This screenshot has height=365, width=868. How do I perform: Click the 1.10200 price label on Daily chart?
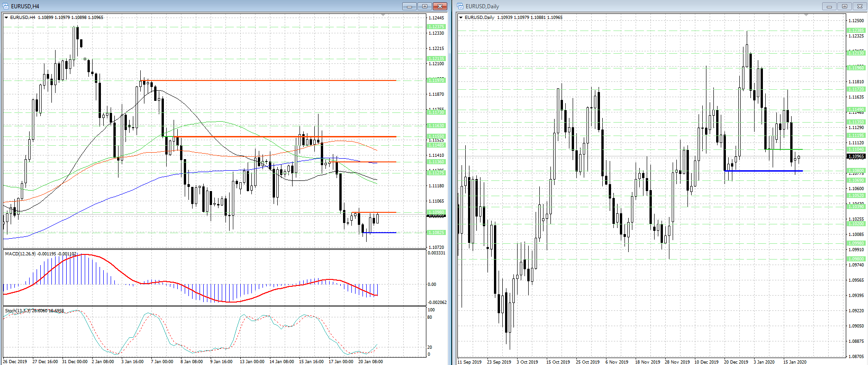[x=856, y=224]
